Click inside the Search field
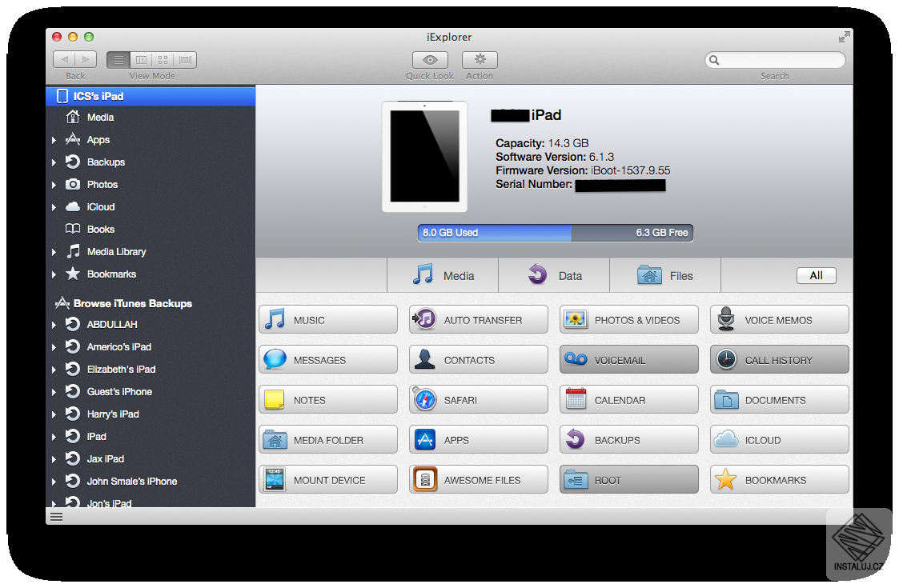The height and width of the screenshot is (588, 899). tap(774, 60)
